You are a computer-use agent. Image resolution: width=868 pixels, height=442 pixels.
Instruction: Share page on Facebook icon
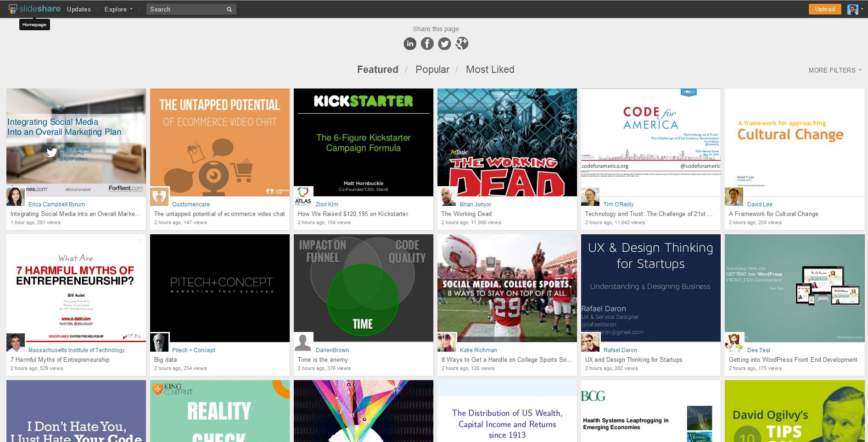tap(427, 44)
